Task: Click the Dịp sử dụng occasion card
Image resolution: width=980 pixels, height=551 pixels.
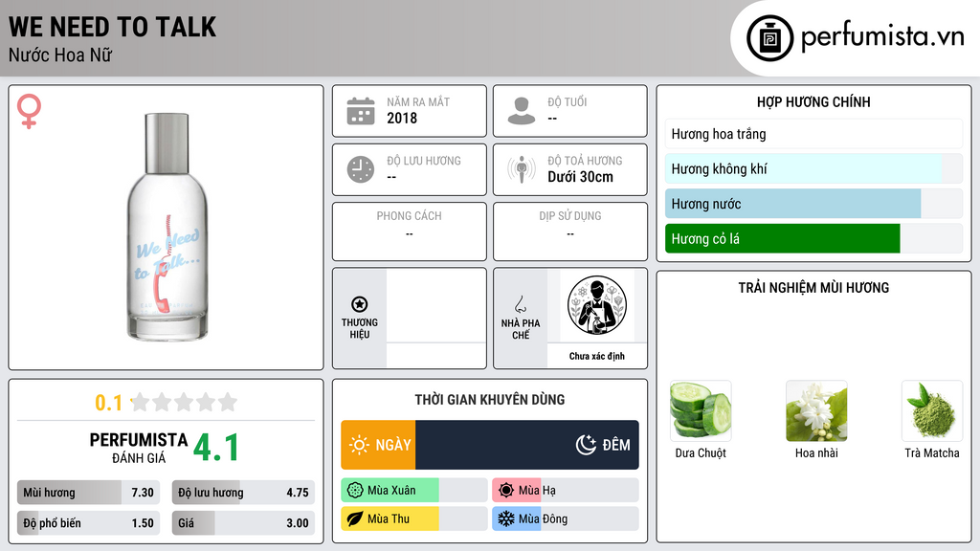Action: 570,231
